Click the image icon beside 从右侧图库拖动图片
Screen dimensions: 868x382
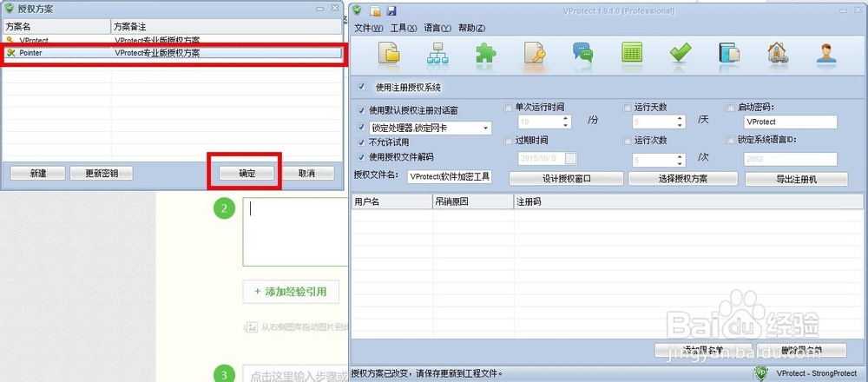[x=251, y=327]
